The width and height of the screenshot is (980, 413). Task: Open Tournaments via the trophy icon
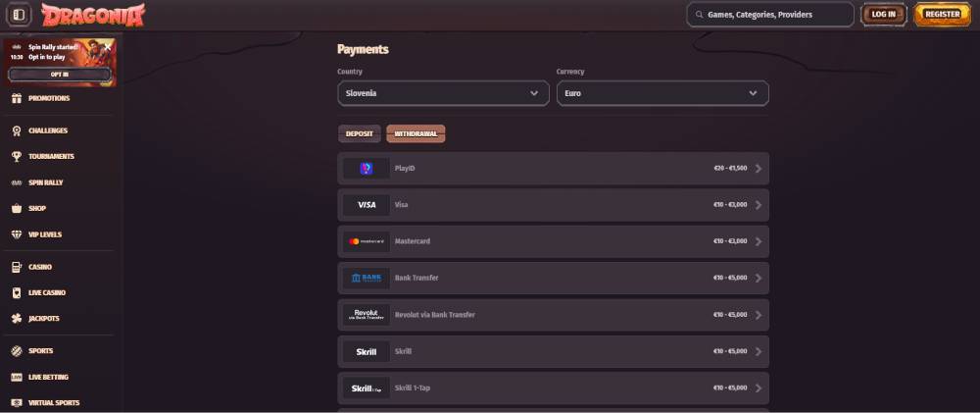(x=17, y=156)
